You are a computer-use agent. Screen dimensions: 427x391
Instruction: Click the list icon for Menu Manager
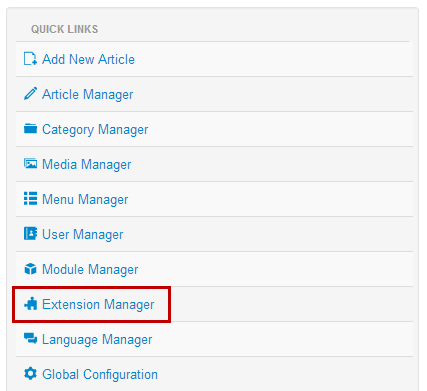click(30, 199)
